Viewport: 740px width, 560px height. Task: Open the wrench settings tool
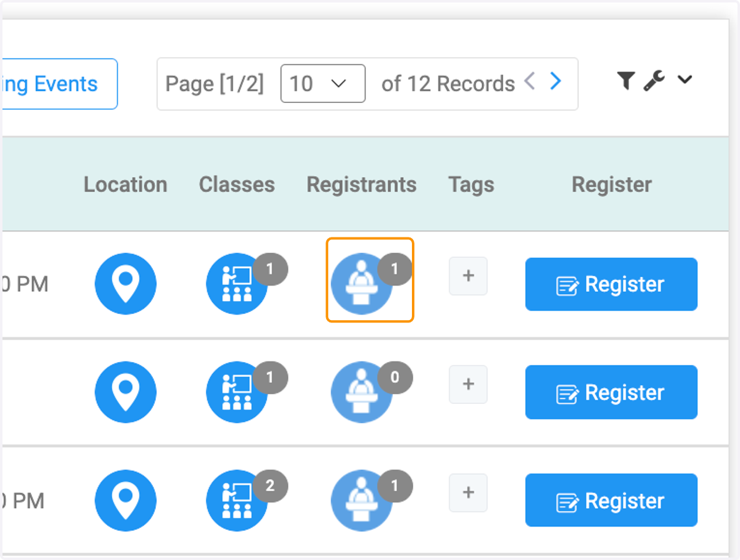[x=654, y=80]
